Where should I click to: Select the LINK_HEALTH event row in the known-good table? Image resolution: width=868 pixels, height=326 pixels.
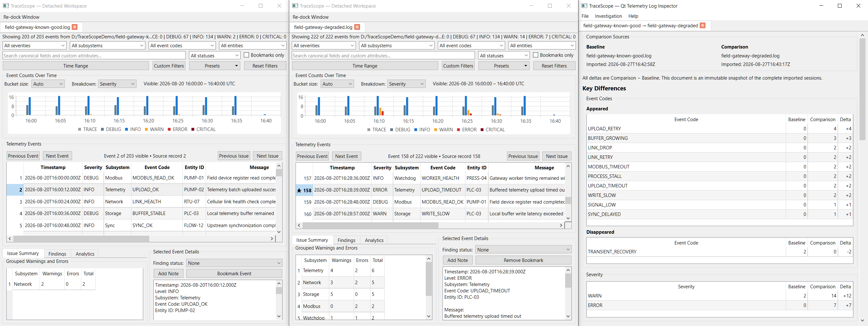141,202
